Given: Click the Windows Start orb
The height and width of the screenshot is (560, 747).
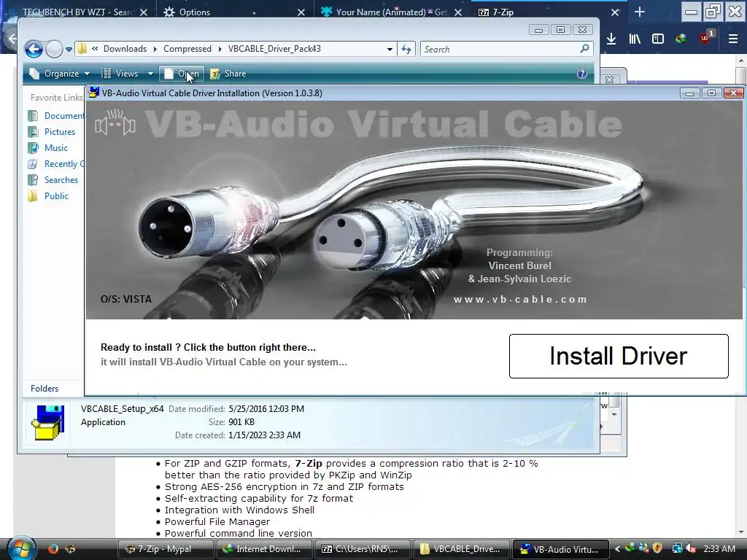Looking at the screenshot, I should pos(21,548).
